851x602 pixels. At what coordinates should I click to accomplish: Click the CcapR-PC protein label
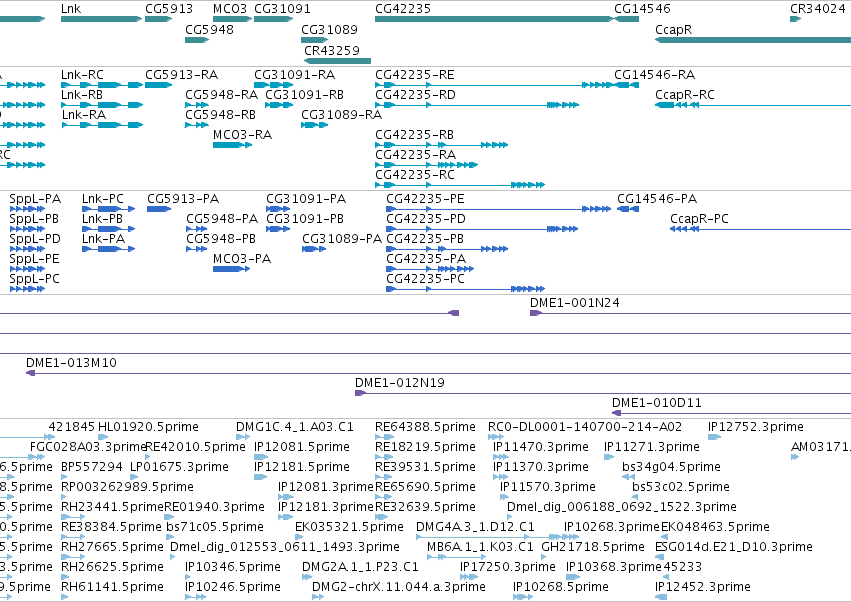pyautogui.click(x=699, y=219)
